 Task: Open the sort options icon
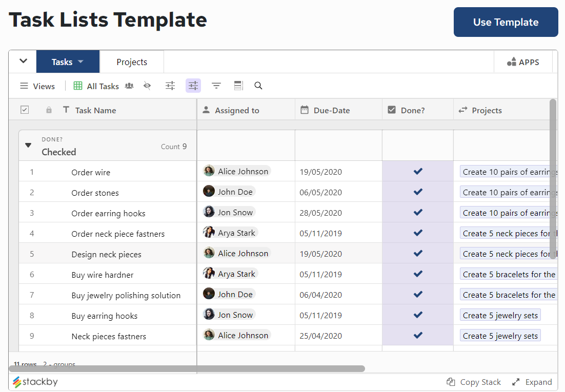(216, 86)
